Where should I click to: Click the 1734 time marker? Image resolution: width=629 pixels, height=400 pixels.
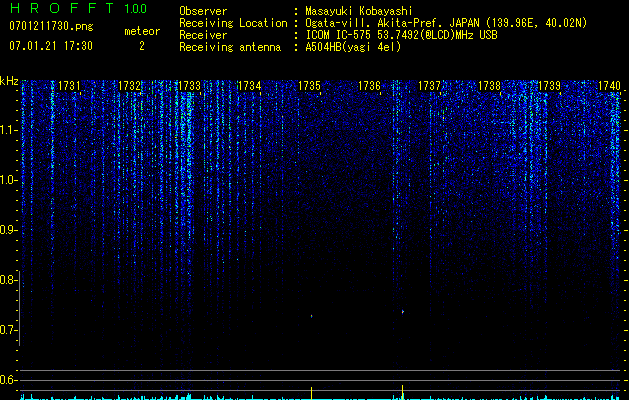pos(250,86)
